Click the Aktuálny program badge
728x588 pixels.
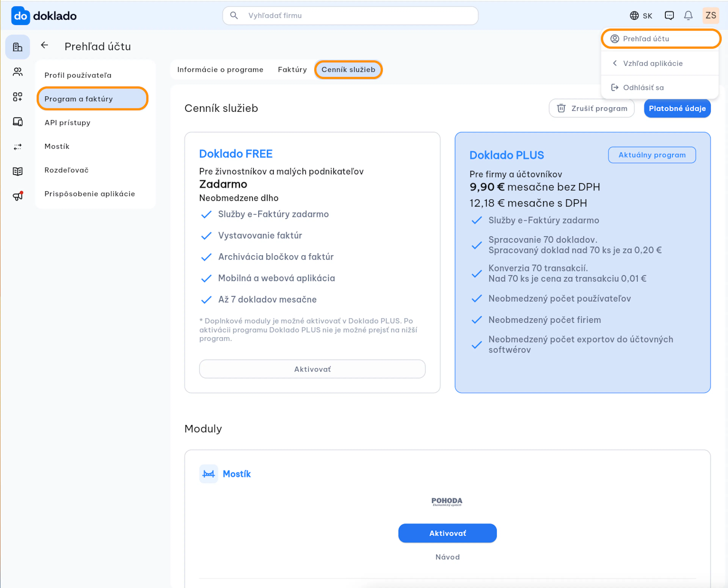point(652,155)
